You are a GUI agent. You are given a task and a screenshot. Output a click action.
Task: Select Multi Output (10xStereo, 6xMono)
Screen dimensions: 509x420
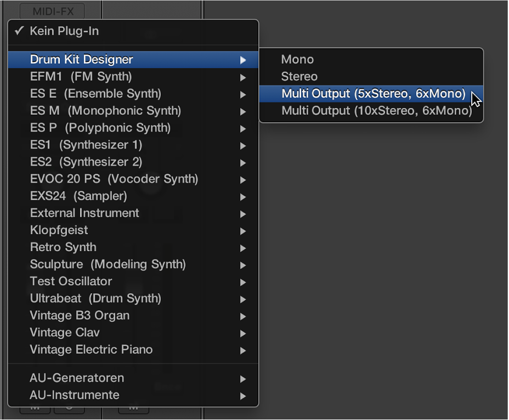[376, 111]
